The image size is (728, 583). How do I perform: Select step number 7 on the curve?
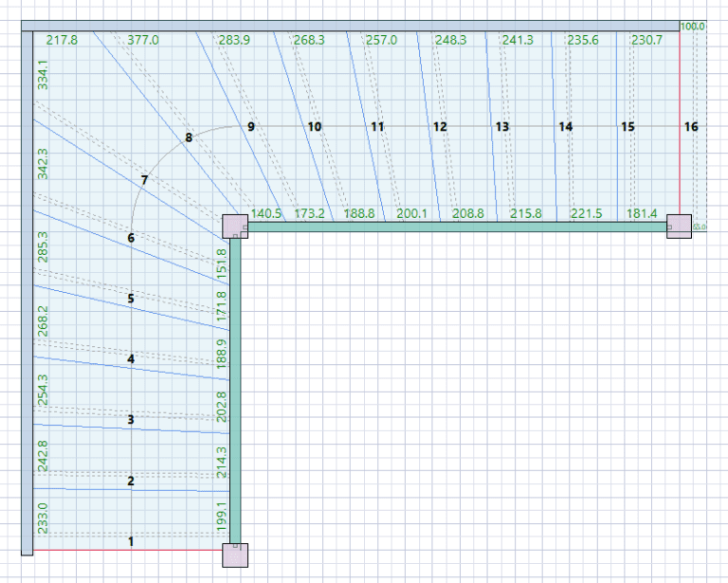[144, 179]
